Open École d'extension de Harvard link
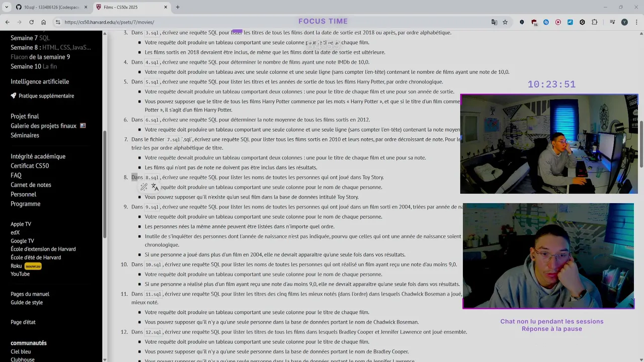The image size is (644, 362). pyautogui.click(x=43, y=249)
